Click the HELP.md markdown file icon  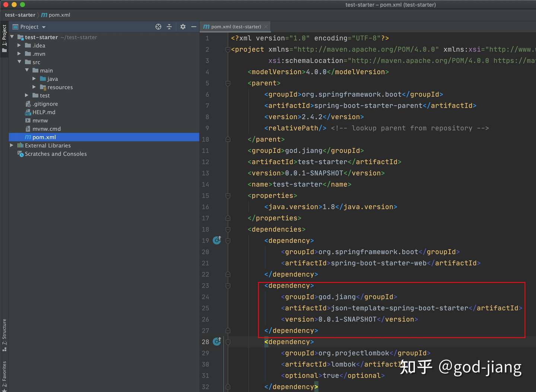(x=28, y=112)
